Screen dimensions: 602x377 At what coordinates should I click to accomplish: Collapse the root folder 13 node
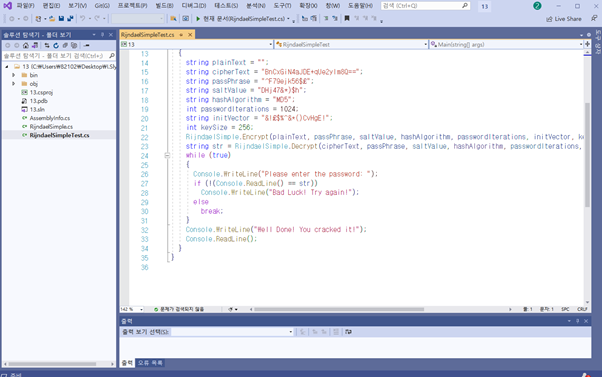[7, 66]
